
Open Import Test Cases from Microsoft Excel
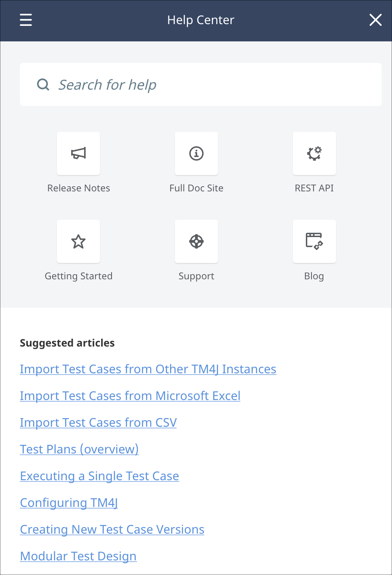click(x=130, y=396)
